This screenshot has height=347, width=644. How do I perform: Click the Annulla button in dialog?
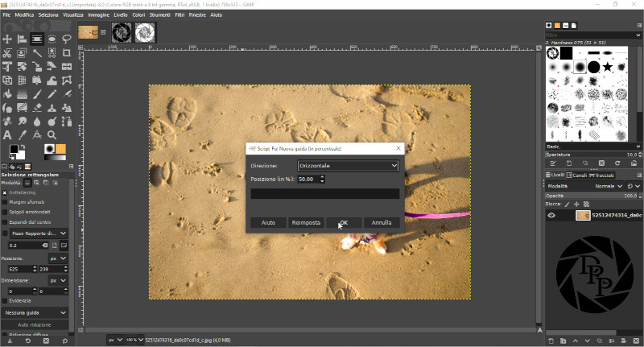(x=382, y=222)
